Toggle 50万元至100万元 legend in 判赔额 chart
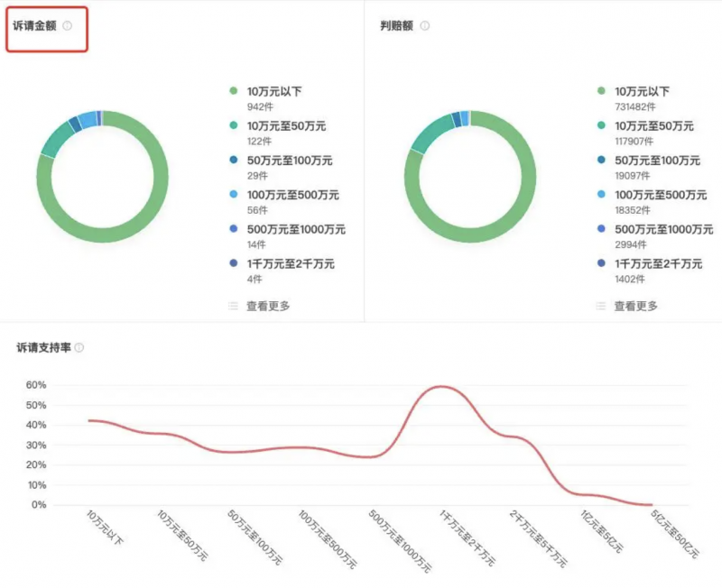Viewport: 722px width, 588px height. click(x=657, y=161)
